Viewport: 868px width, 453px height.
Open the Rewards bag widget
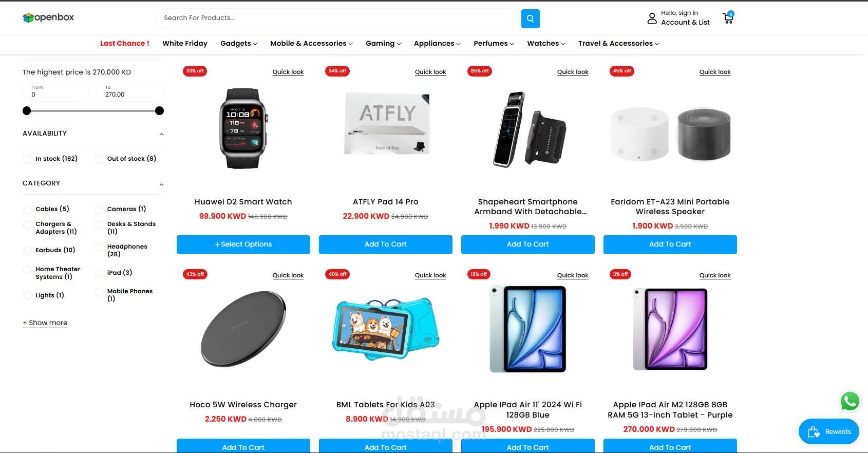(828, 431)
